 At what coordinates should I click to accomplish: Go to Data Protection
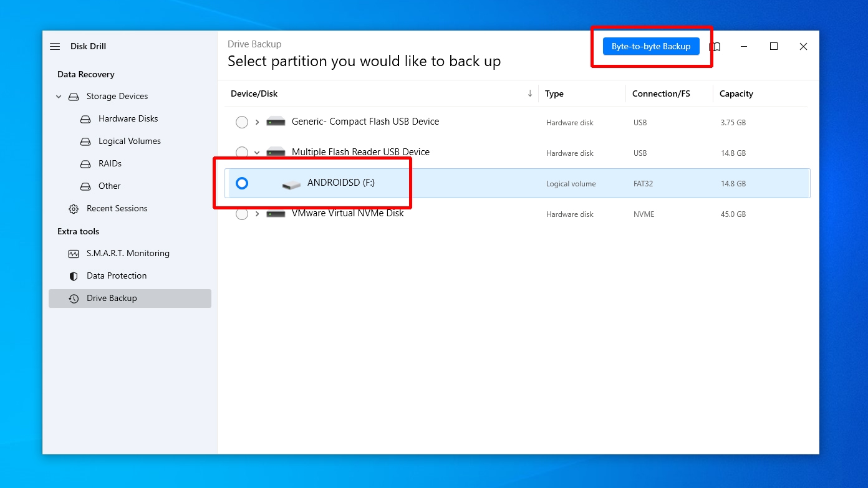[117, 275]
